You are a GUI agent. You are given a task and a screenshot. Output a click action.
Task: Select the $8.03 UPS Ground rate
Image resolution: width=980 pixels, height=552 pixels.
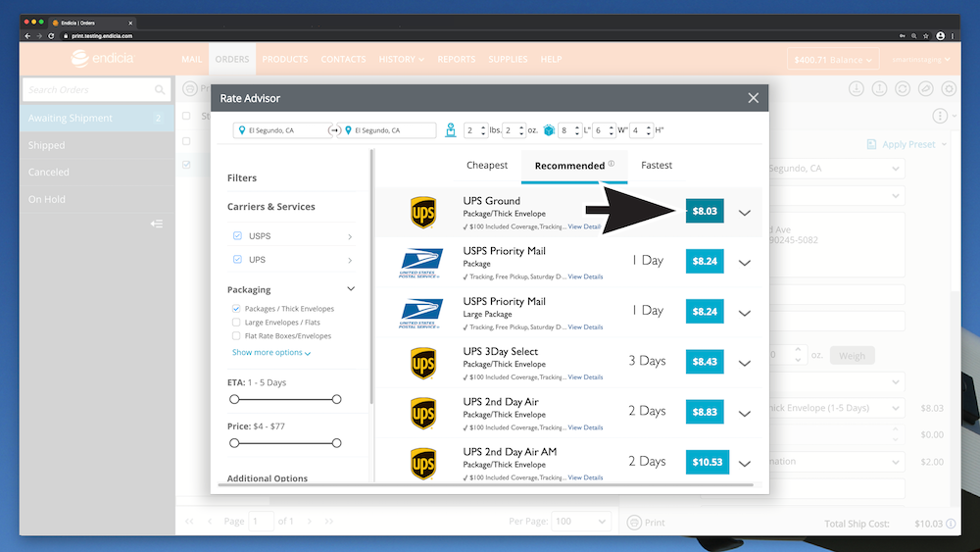click(x=705, y=212)
